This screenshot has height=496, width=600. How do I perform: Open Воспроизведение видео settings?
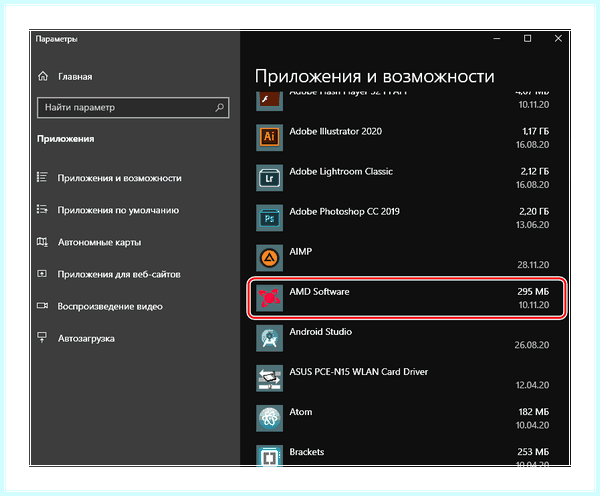110,307
